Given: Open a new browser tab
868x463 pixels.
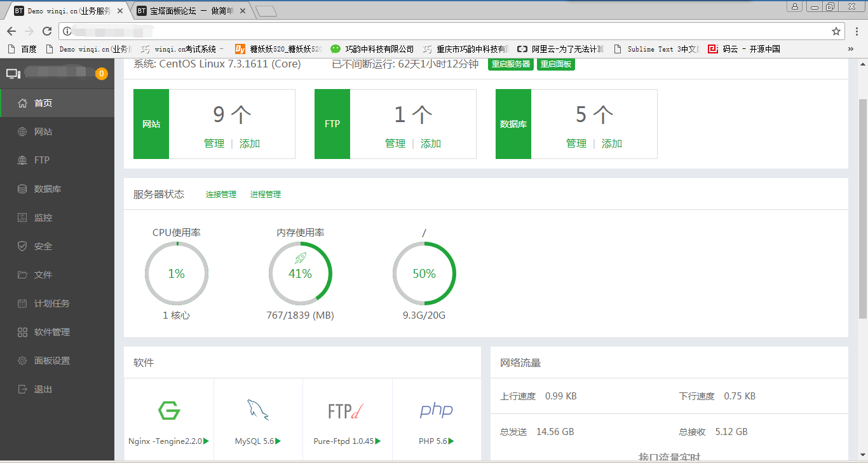Looking at the screenshot, I should coord(267,11).
